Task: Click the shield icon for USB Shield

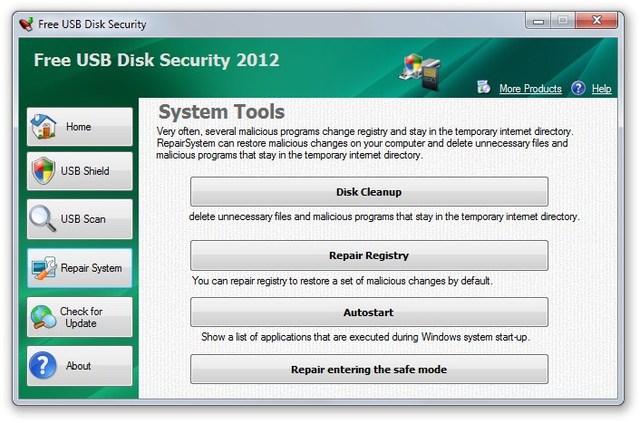Action: 43,171
